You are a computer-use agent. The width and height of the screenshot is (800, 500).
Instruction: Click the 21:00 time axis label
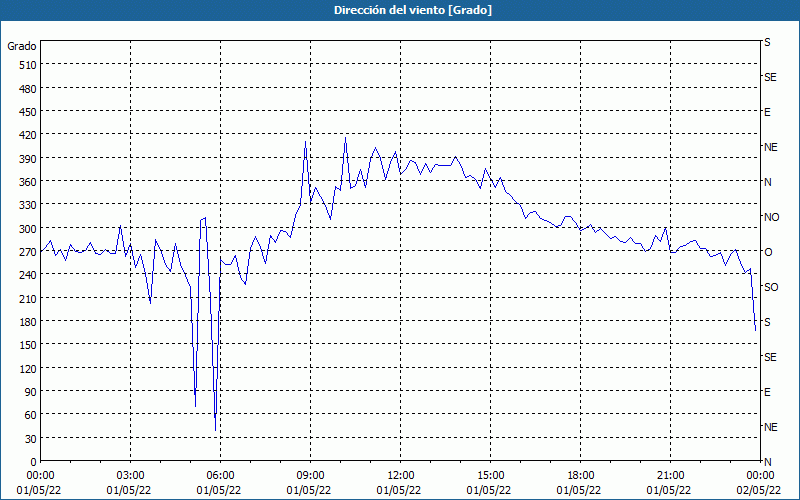(x=670, y=476)
